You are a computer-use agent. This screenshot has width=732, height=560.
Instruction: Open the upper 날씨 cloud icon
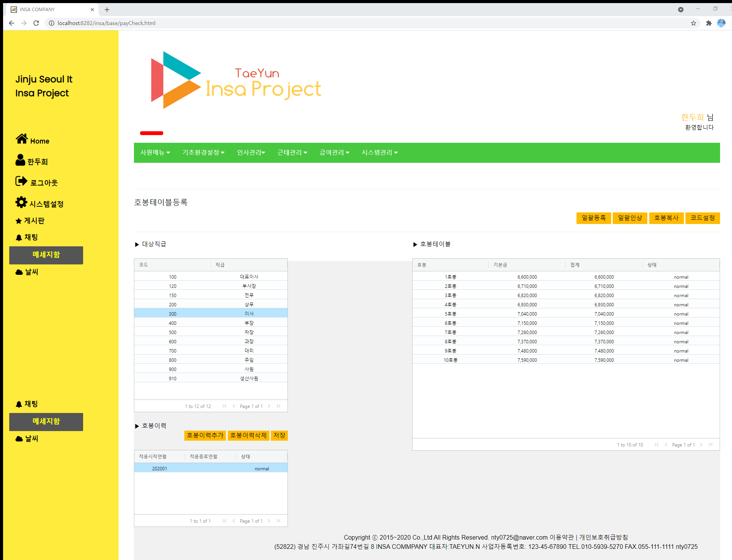[x=19, y=272]
